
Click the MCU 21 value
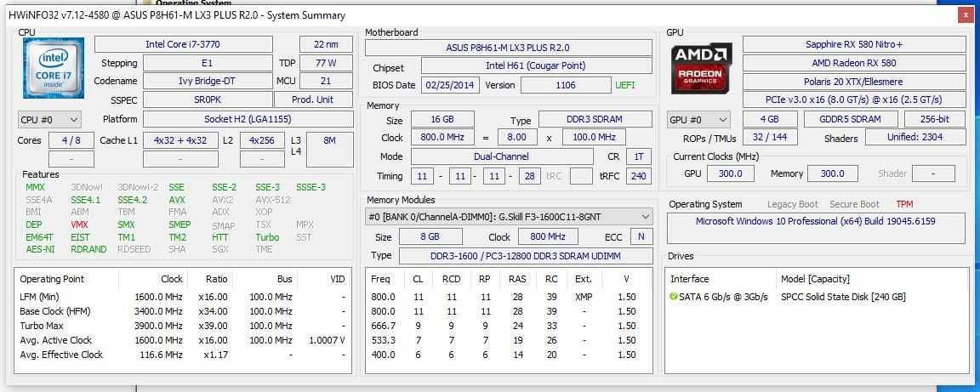327,82
